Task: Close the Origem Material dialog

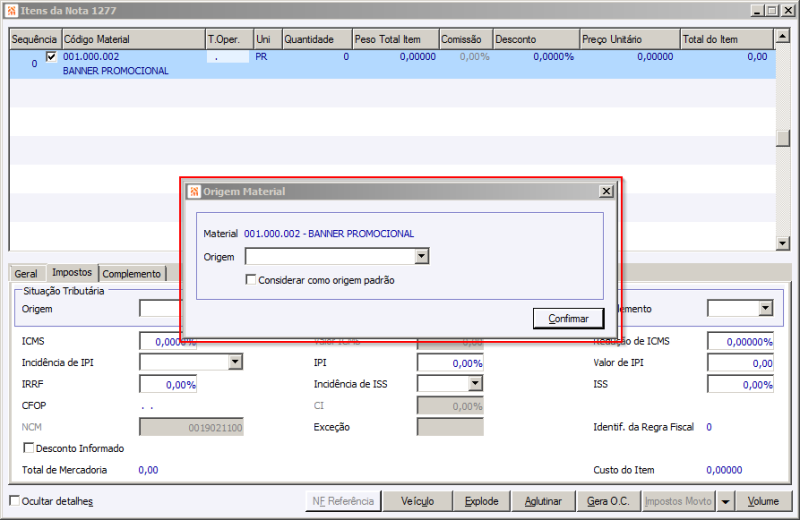Action: click(606, 191)
